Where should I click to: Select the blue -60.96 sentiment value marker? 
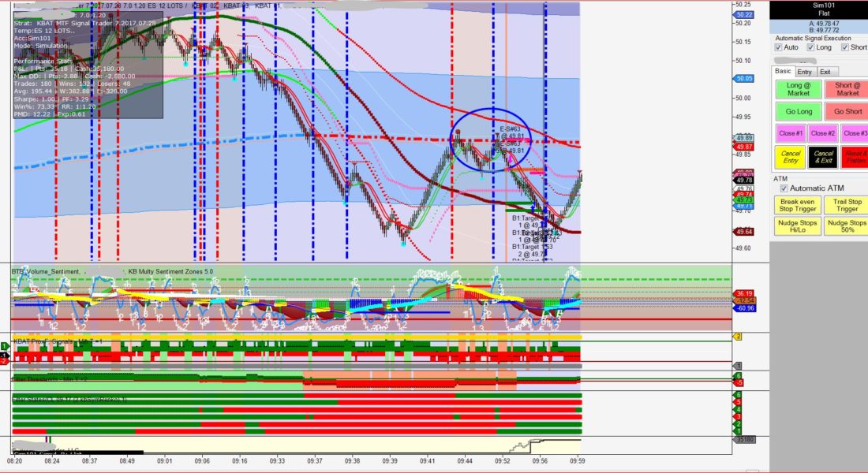(x=745, y=308)
